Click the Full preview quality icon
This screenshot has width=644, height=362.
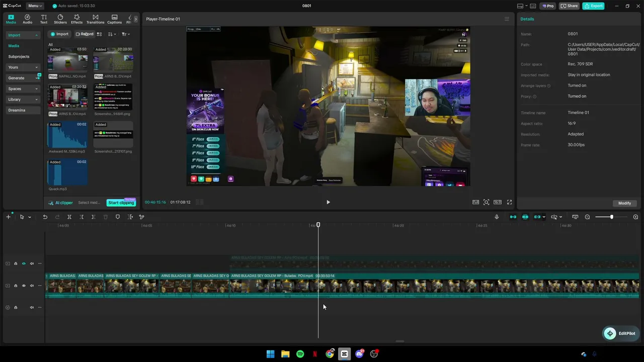pos(475,202)
